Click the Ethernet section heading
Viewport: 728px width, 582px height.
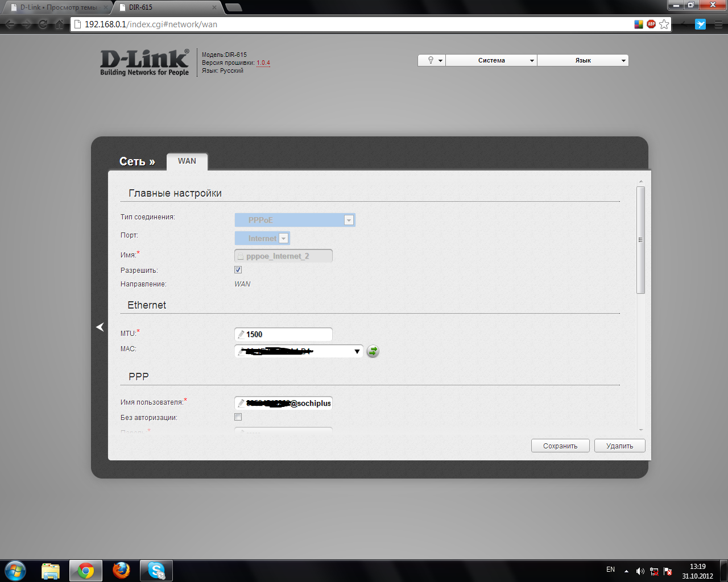pyautogui.click(x=147, y=305)
